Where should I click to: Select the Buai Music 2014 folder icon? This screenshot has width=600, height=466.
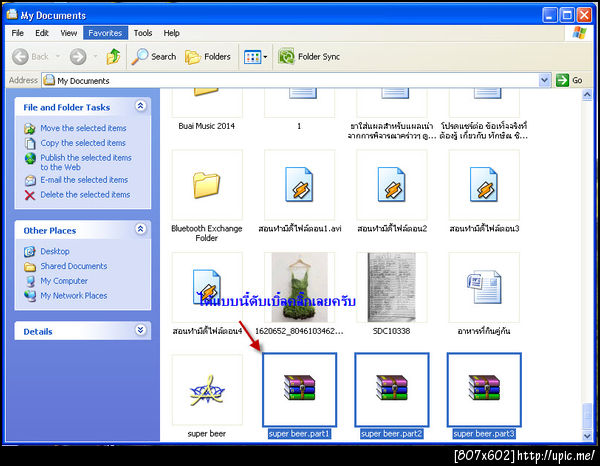(x=207, y=92)
